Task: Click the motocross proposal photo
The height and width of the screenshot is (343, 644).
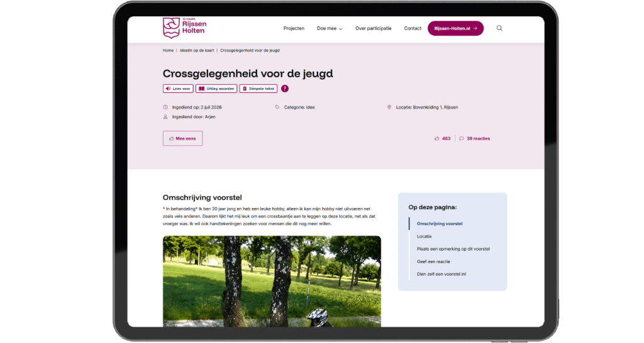Action: [272, 281]
